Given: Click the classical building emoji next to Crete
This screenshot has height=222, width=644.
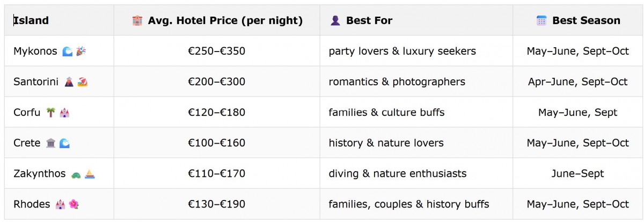Looking at the screenshot, I should pyautogui.click(x=50, y=143).
